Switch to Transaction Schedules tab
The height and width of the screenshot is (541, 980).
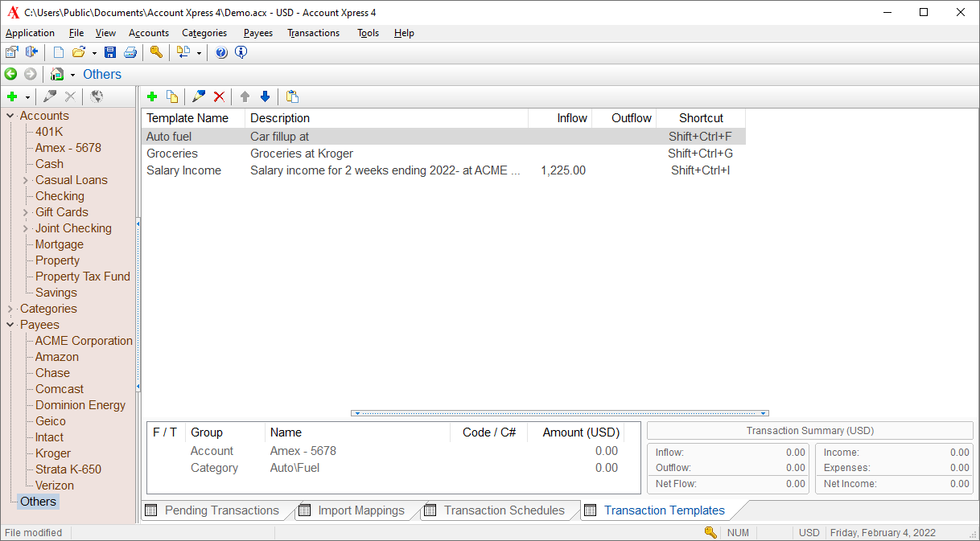pos(504,510)
